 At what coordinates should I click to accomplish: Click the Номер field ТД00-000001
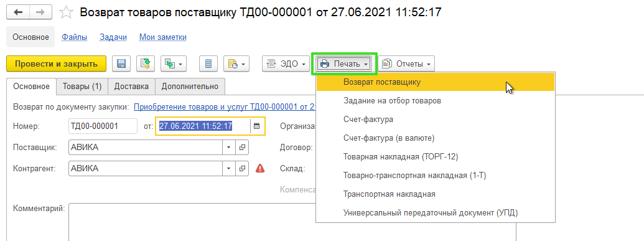coord(103,126)
